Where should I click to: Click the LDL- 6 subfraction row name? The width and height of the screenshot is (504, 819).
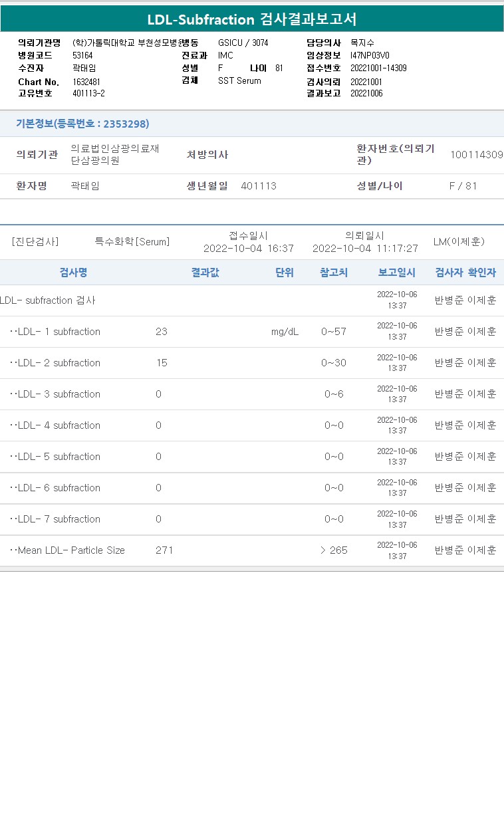pos(55,488)
